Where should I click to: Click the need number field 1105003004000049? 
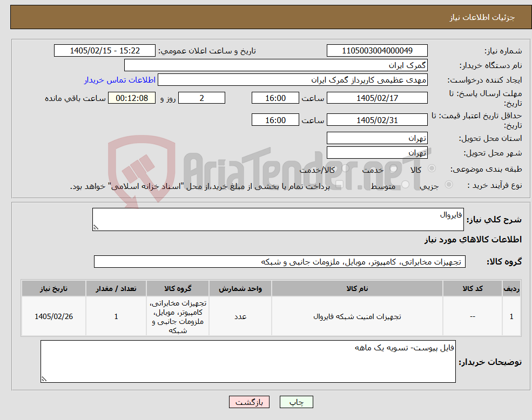click(x=377, y=51)
